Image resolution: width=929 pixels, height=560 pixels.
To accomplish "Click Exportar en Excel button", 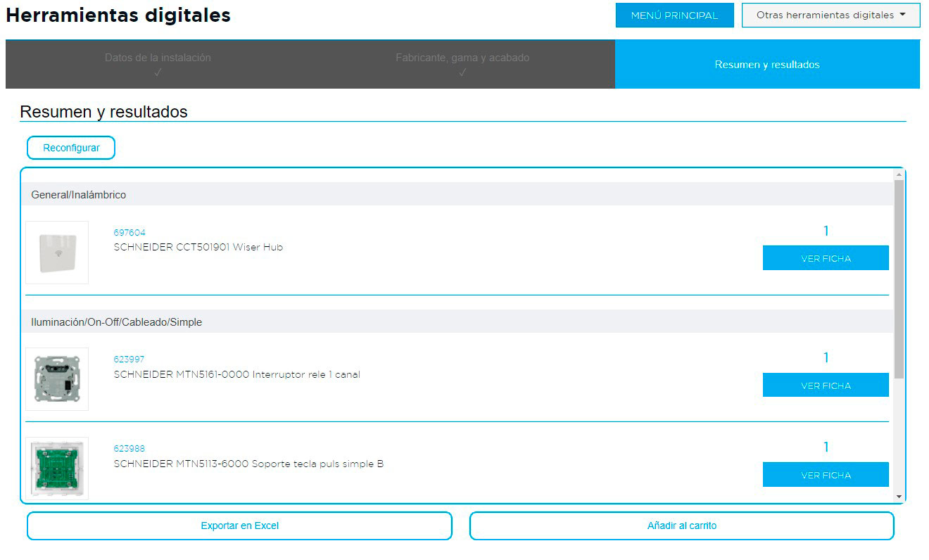I will tap(239, 526).
